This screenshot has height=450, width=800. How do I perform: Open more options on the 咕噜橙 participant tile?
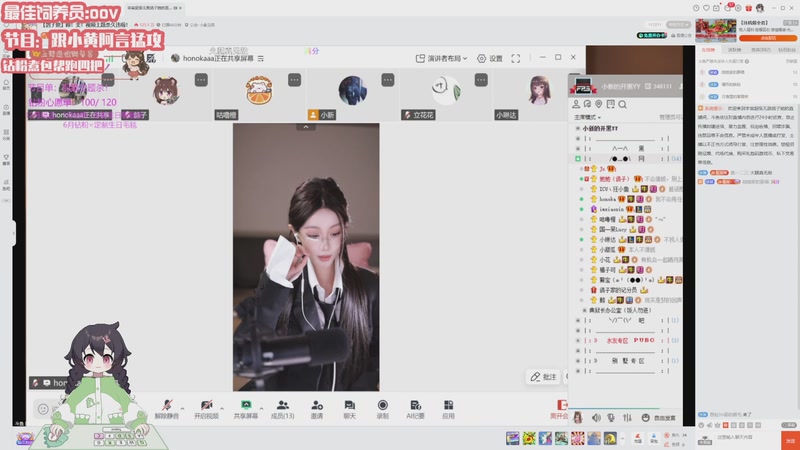click(294, 80)
